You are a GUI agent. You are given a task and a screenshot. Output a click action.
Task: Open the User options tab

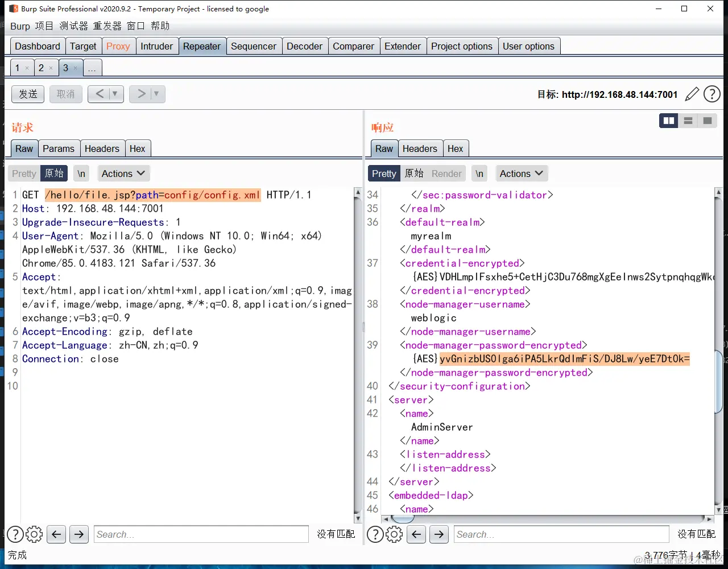click(x=528, y=46)
